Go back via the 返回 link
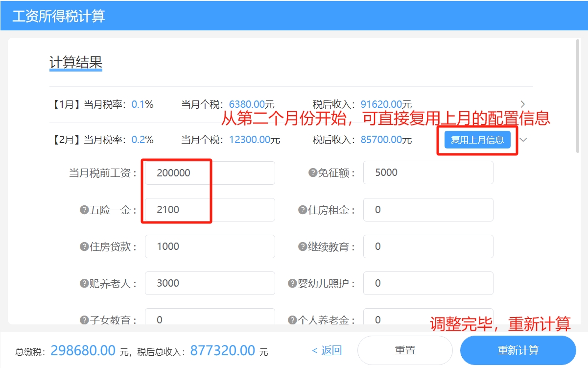 click(327, 350)
